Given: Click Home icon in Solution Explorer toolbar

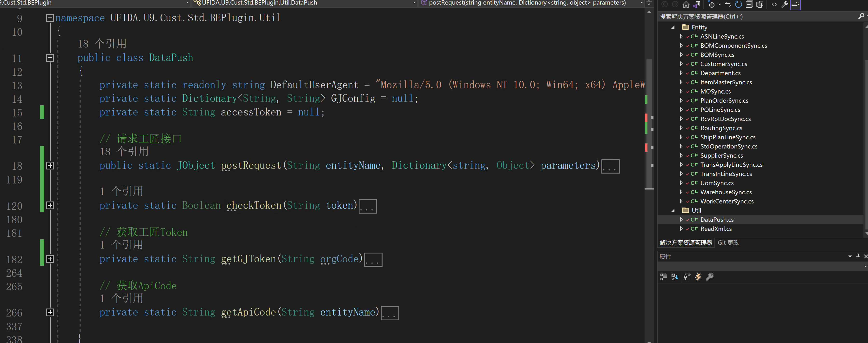Looking at the screenshot, I should point(686,4).
